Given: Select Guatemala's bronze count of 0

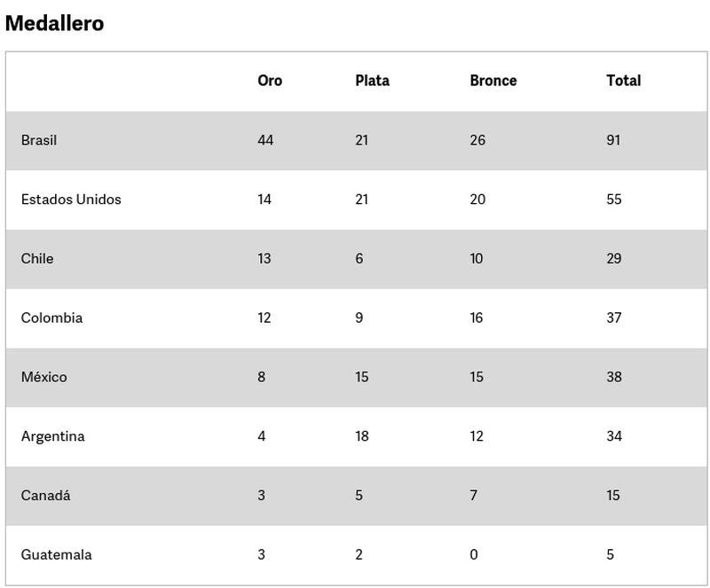Looking at the screenshot, I should (x=474, y=555).
